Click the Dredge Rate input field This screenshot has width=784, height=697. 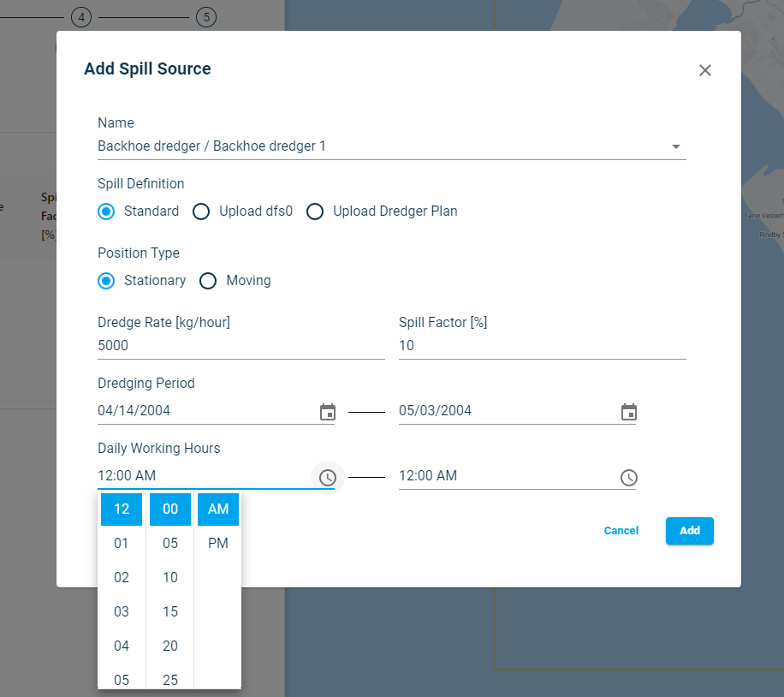(241, 346)
